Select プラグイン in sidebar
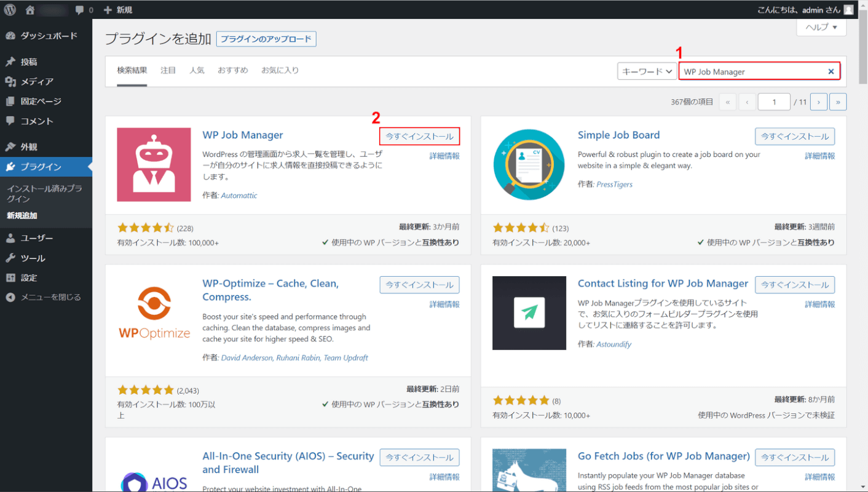 (46, 167)
